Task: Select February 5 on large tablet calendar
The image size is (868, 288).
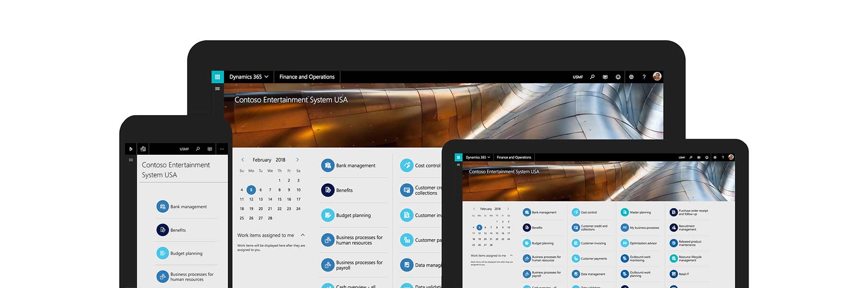Action: [x=251, y=190]
